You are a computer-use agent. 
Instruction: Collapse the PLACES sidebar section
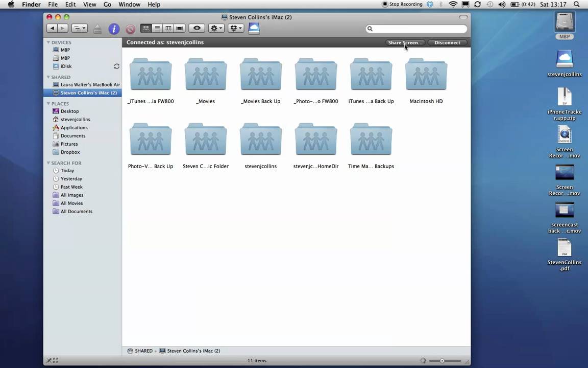48,104
